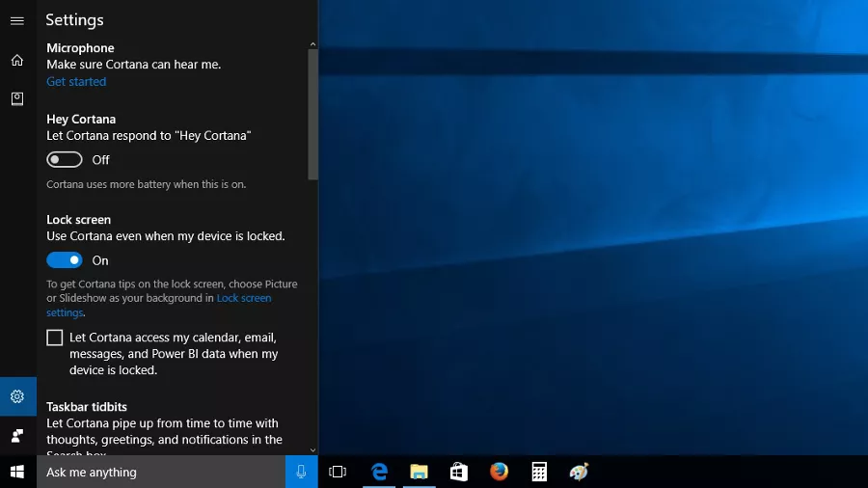The width and height of the screenshot is (868, 488).
Task: Check Let Cortana access my calendar box
Action: (54, 338)
